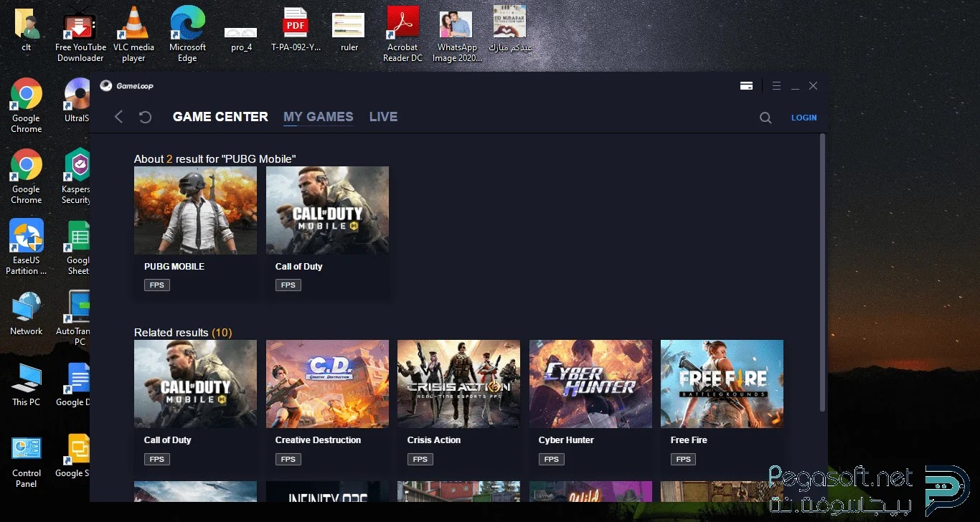Click FPS tag under Crisis Action
The width and height of the screenshot is (980, 522).
pyautogui.click(x=420, y=459)
